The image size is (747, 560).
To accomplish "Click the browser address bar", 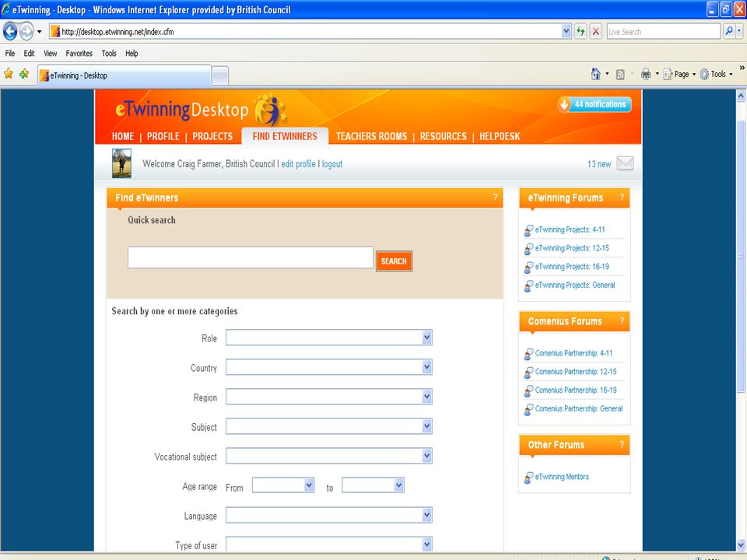I will 305,32.
